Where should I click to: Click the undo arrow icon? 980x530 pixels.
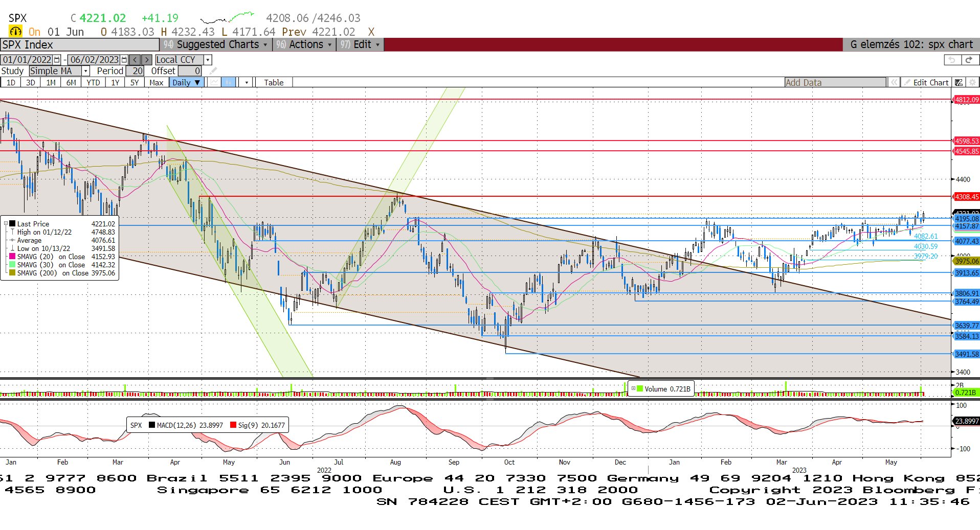pyautogui.click(x=951, y=60)
